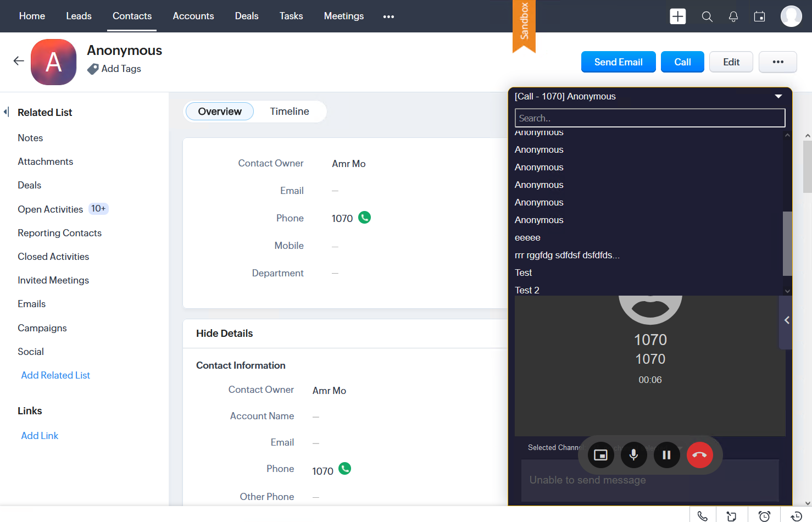Open the notifications bell
Image resolution: width=812 pixels, height=522 pixels.
pyautogui.click(x=733, y=16)
